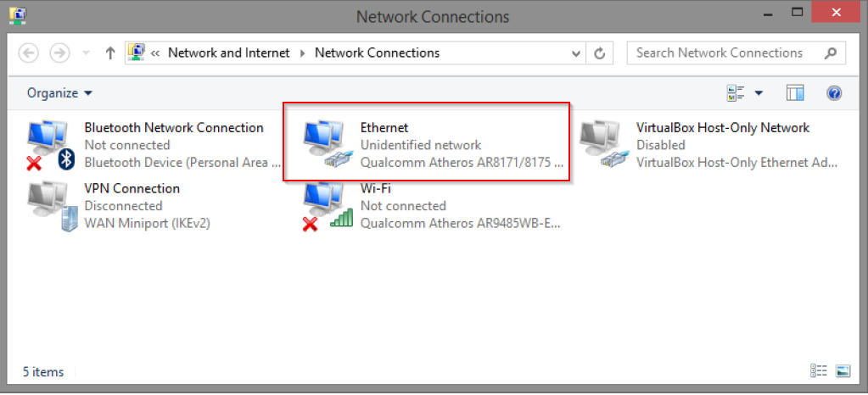Go up one folder level arrow
The width and height of the screenshot is (868, 395).
(109, 53)
